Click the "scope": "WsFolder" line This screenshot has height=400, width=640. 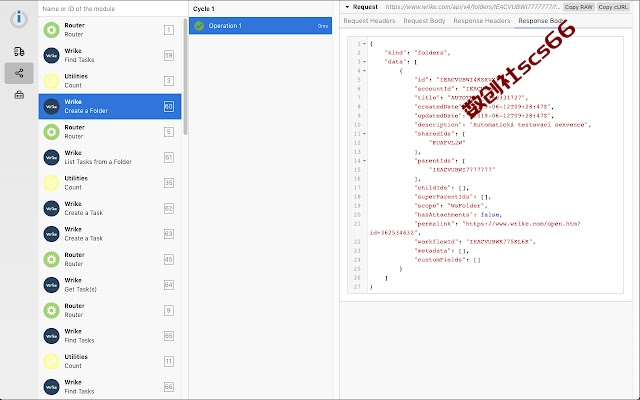pos(451,206)
